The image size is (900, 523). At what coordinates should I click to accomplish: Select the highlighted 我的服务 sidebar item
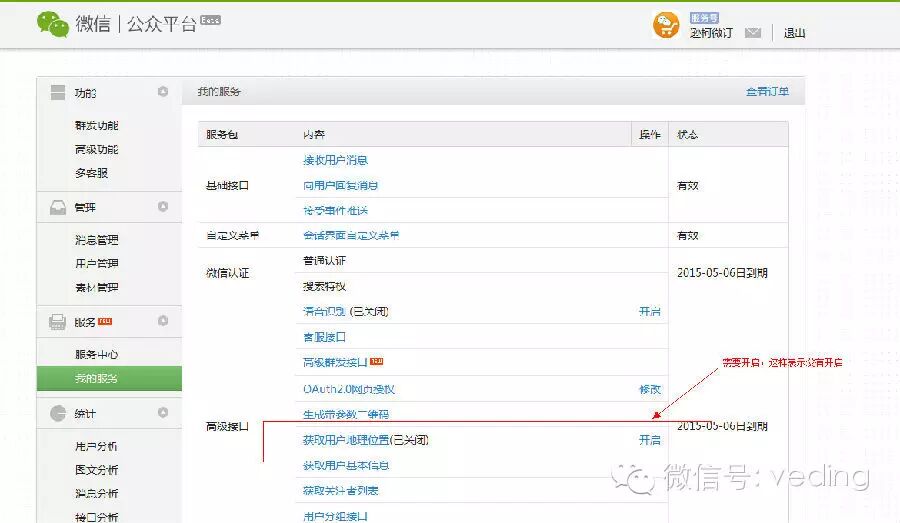point(109,378)
